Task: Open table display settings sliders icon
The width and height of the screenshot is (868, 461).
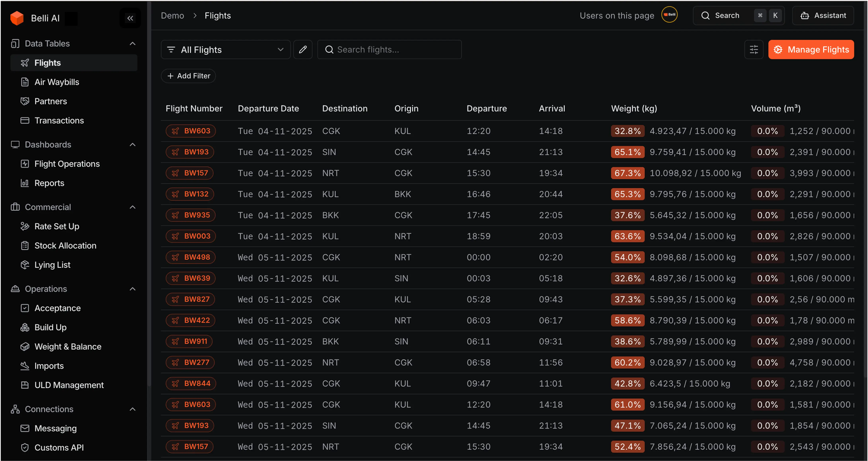Action: pos(753,49)
